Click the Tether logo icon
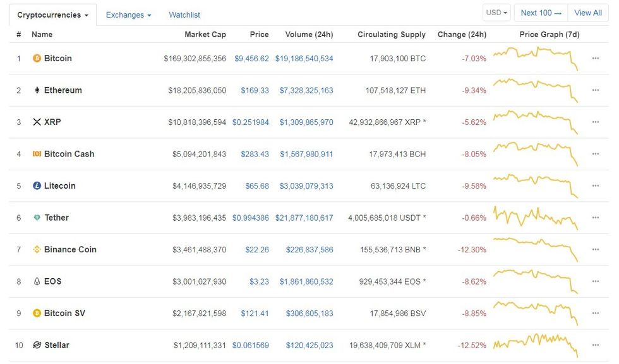The width and height of the screenshot is (619, 364). click(x=37, y=217)
